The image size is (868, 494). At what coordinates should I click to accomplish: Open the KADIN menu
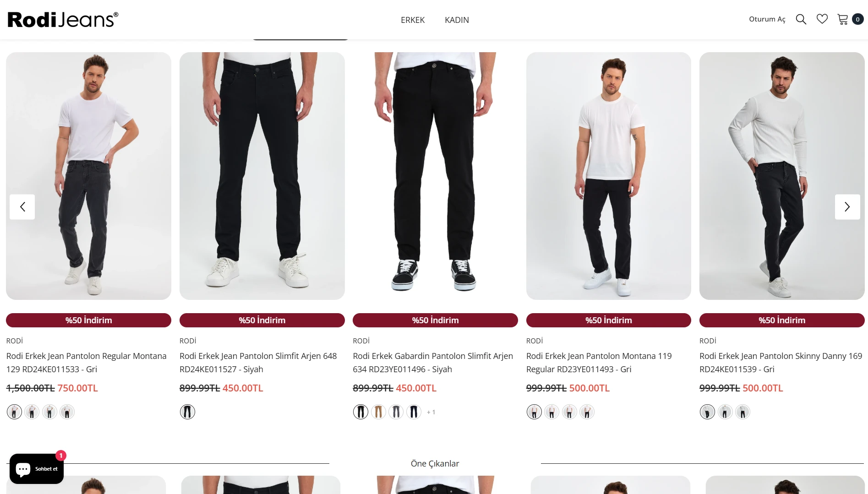coord(457,20)
